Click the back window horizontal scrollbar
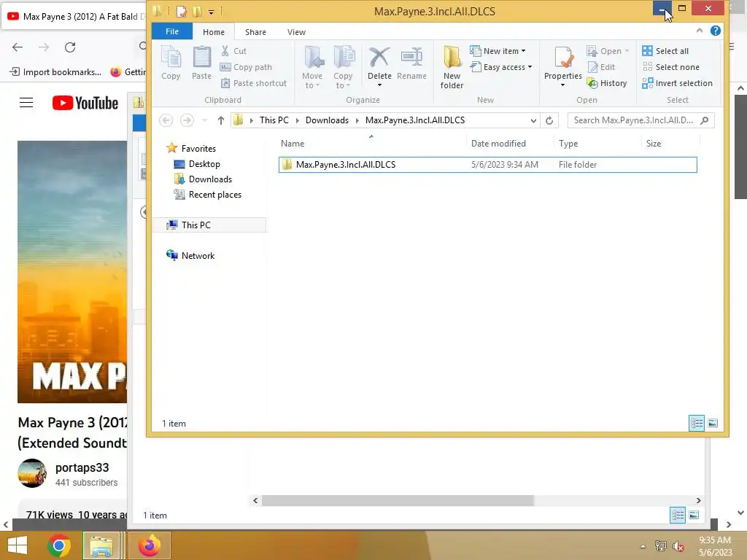This screenshot has height=560, width=747. pyautogui.click(x=398, y=500)
